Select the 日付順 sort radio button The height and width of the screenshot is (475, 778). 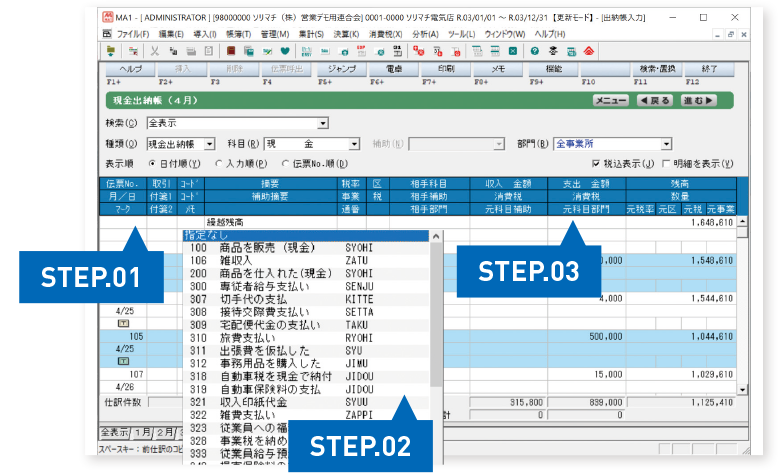tap(153, 163)
